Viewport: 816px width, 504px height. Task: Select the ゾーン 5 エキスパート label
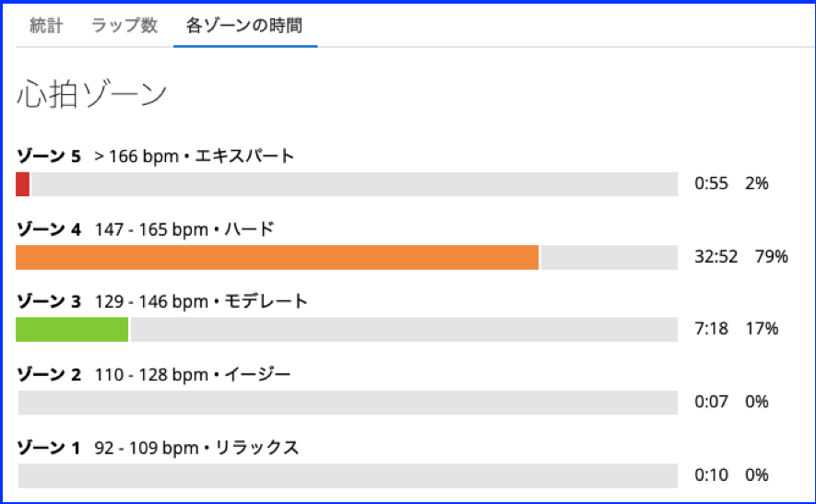coord(156,156)
